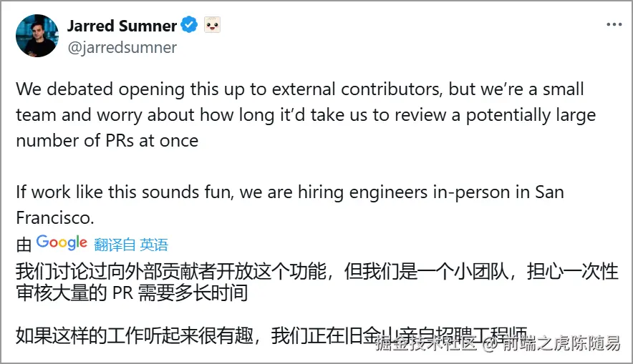
Task: Click the Jarred Sumner display name
Action: [x=122, y=26]
